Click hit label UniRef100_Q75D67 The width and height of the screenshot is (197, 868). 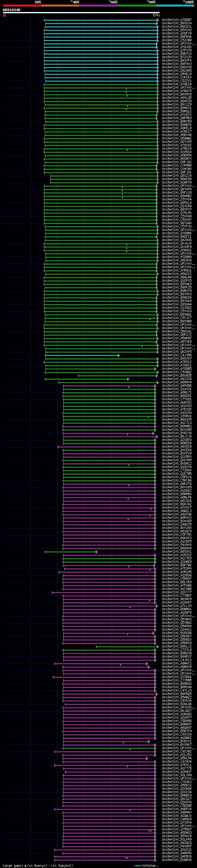pyautogui.click(x=177, y=829)
